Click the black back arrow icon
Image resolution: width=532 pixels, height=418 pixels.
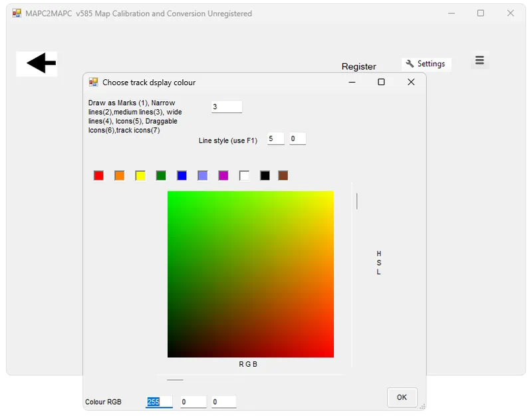[37, 63]
